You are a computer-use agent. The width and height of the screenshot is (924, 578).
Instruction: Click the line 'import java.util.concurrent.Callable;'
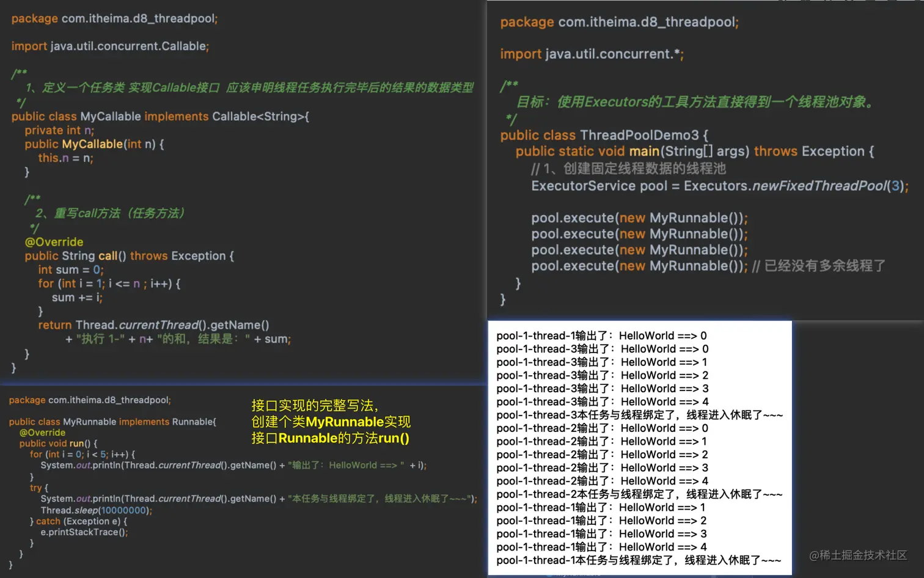tap(110, 46)
